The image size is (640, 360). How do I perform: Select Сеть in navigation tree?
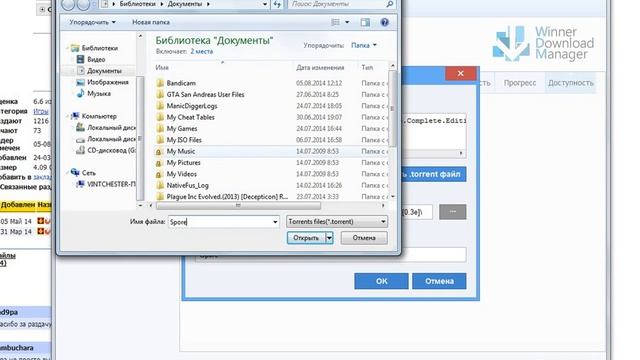coord(88,173)
